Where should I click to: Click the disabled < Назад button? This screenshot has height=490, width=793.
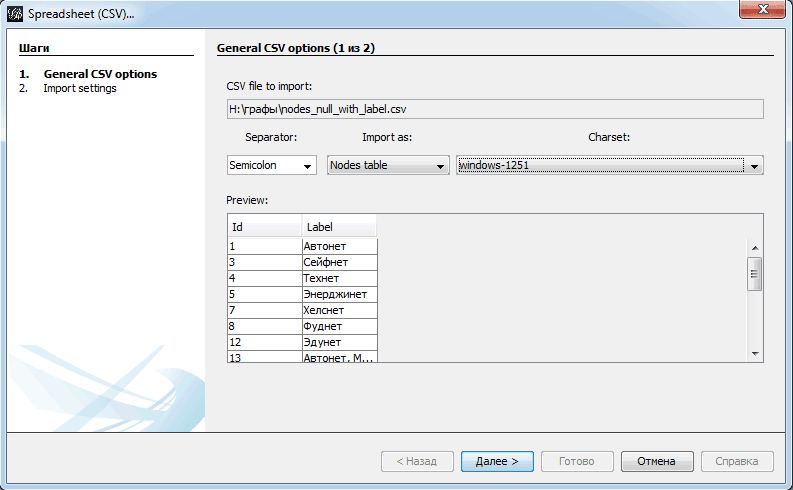[x=417, y=461]
